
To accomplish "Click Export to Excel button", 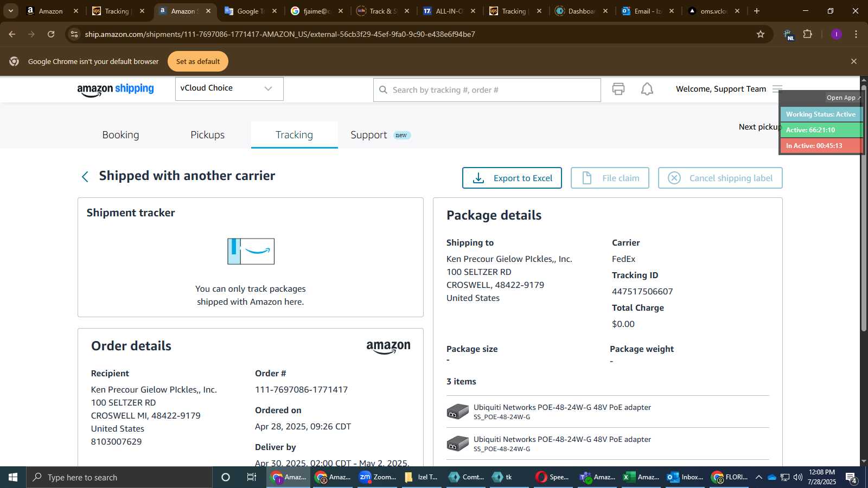I will coord(512,178).
